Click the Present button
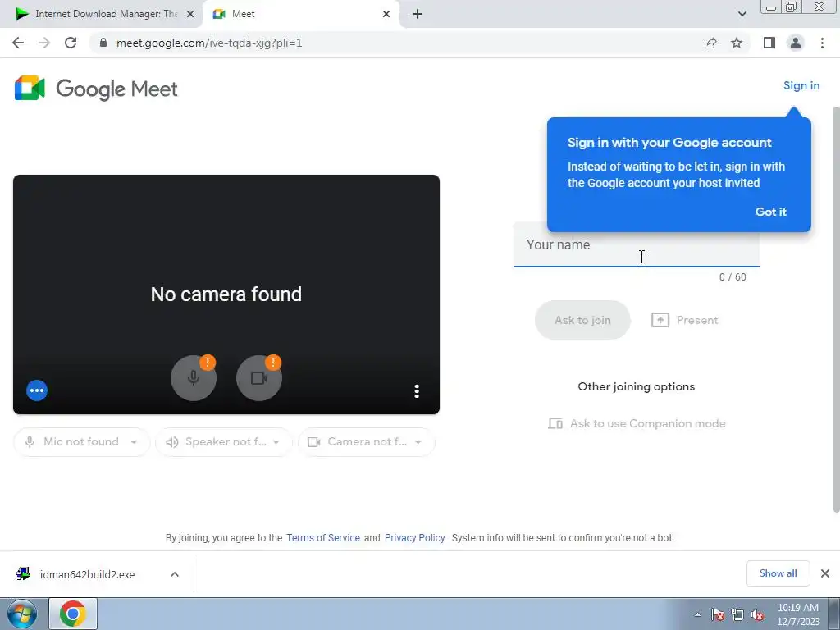Viewport: 840px width, 630px height. pos(685,320)
